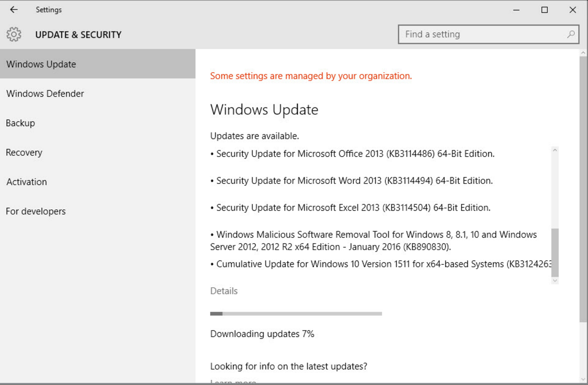Click the main page vertical scrollbar thumb
The image size is (588, 385).
click(583, 190)
